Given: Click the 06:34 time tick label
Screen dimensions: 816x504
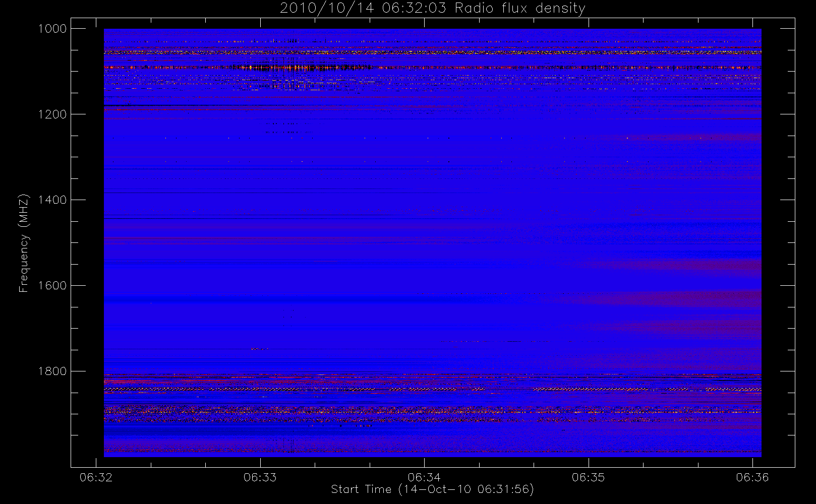Looking at the screenshot, I should (x=424, y=477).
